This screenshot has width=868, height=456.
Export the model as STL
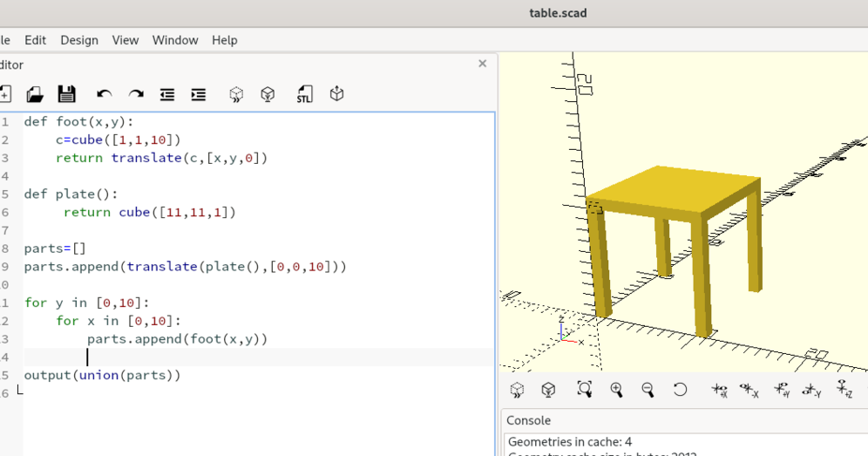(304, 94)
